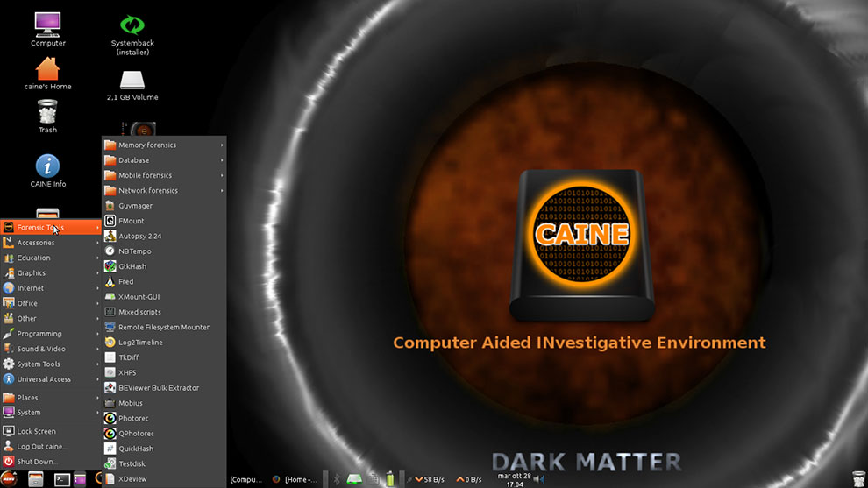Launch Guymager from Forensic Tools
The image size is (868, 488).
click(x=164, y=206)
